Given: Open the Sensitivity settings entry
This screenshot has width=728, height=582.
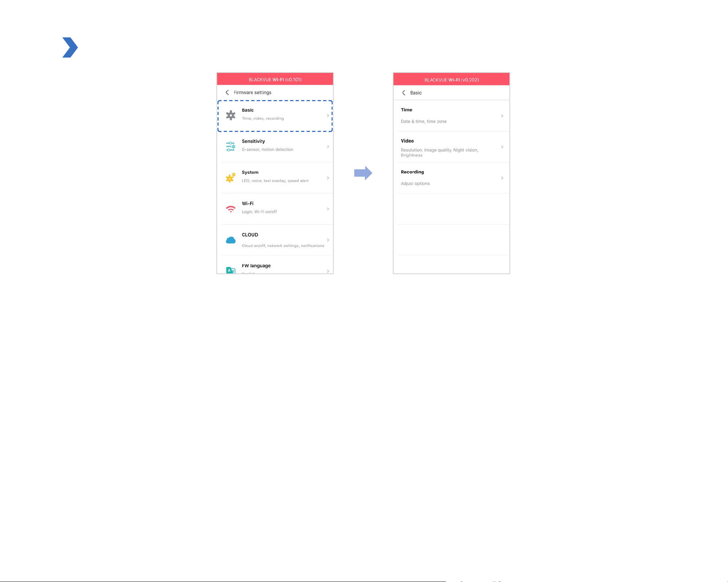Looking at the screenshot, I should click(x=275, y=147).
